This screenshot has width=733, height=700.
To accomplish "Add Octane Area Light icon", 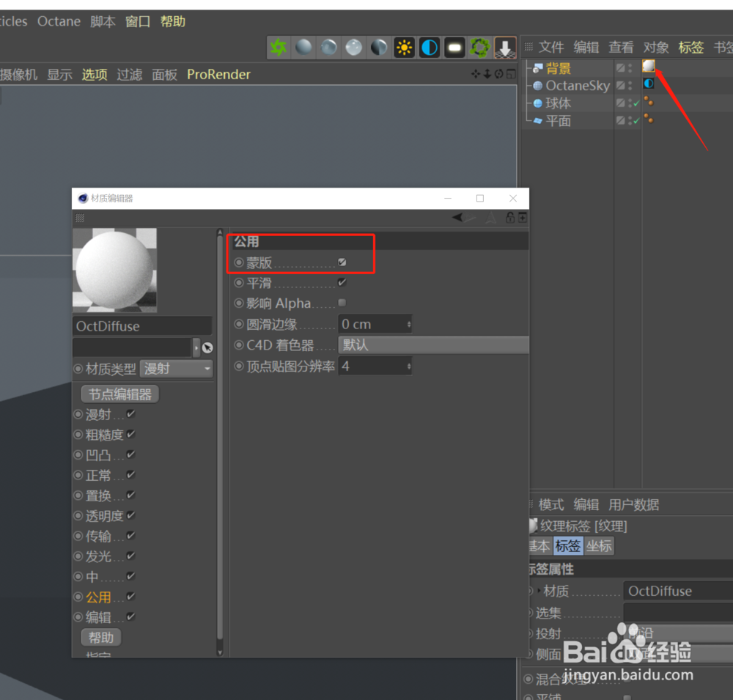I will coord(454,47).
